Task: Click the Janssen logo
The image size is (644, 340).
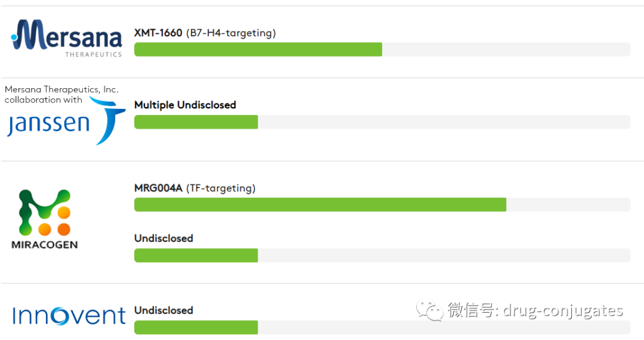Action: [x=66, y=121]
